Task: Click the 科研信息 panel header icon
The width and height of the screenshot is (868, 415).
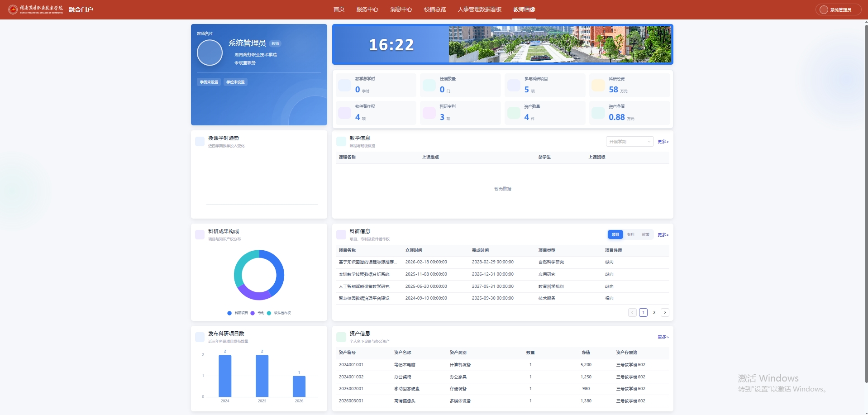Action: pos(341,234)
